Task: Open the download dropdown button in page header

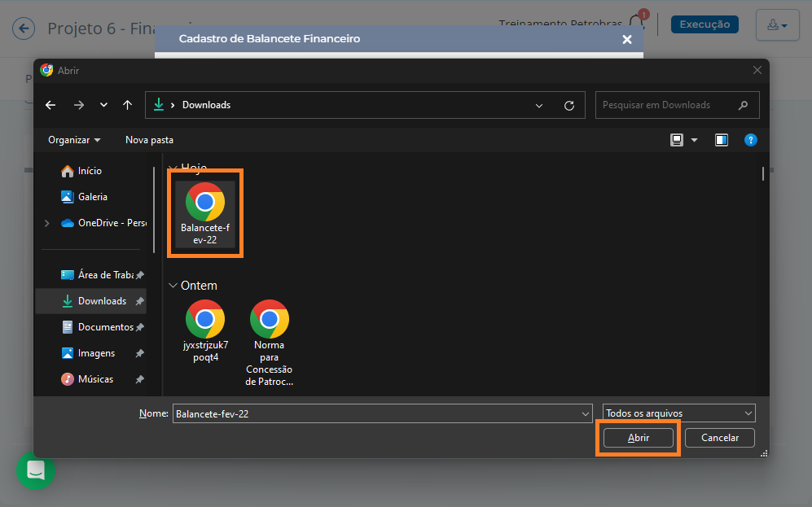Action: (777, 25)
